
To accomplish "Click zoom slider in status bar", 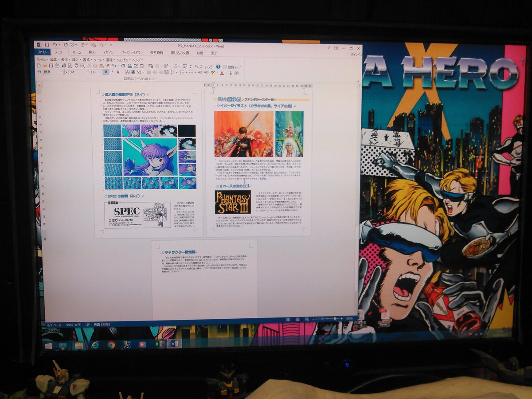I will coord(327,319).
